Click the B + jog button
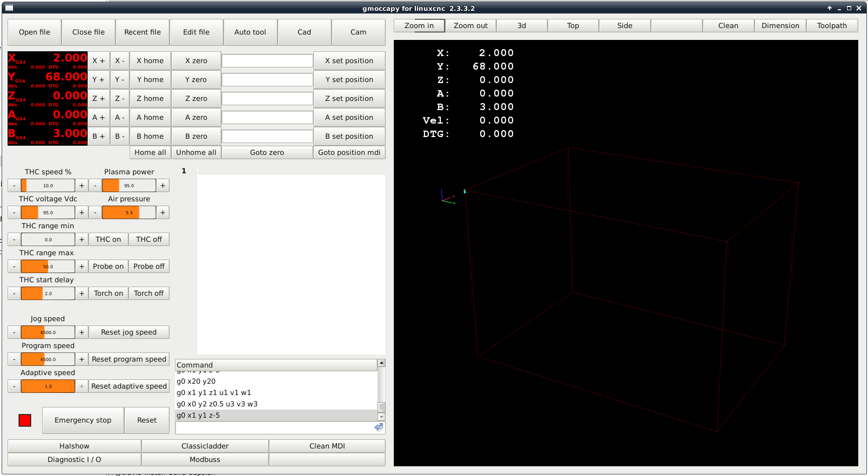The width and height of the screenshot is (868, 476). point(99,137)
